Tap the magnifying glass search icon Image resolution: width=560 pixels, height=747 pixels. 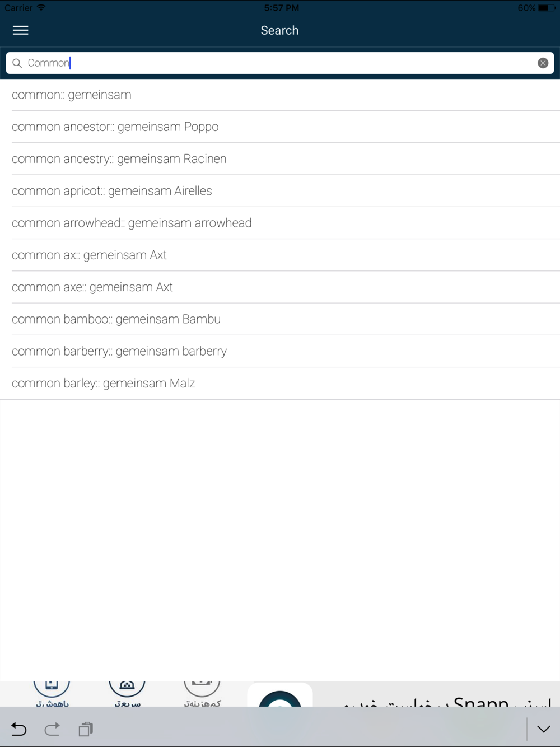coord(17,63)
